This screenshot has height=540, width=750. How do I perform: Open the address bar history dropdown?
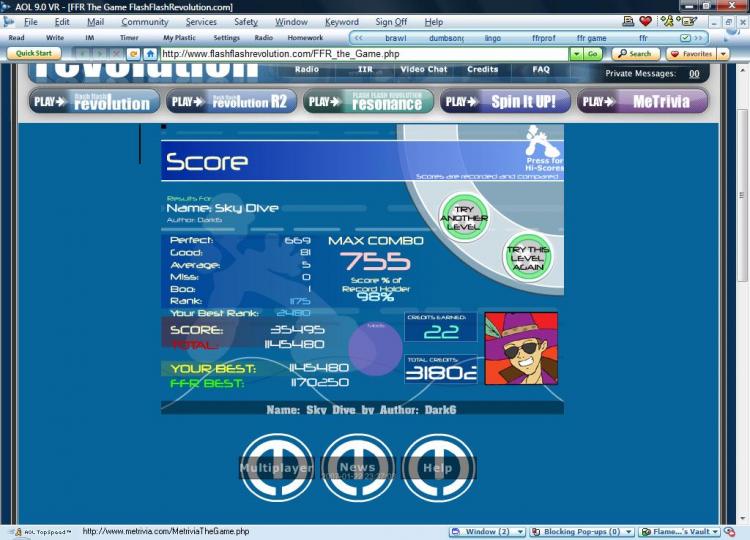(576, 54)
